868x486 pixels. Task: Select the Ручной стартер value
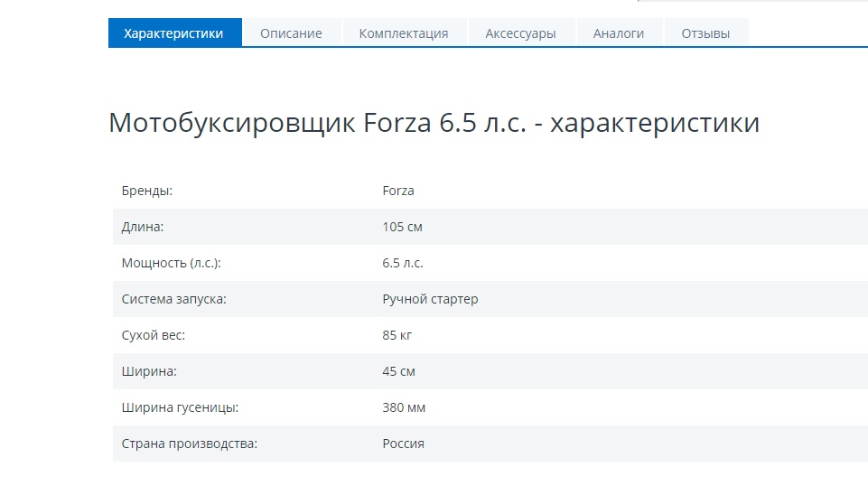tap(430, 300)
